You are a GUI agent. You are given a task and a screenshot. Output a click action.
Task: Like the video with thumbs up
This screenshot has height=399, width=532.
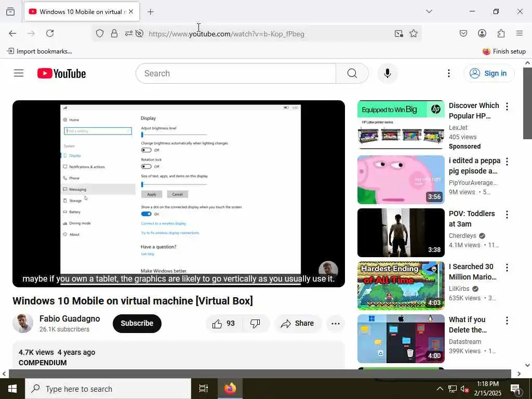coord(223,323)
